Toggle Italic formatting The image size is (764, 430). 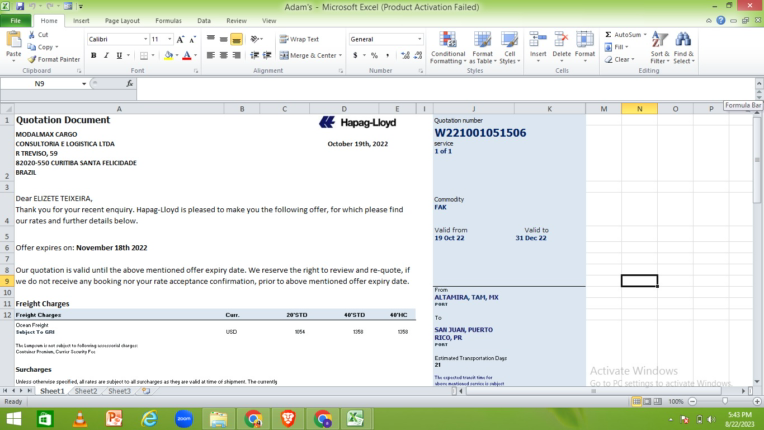[106, 56]
